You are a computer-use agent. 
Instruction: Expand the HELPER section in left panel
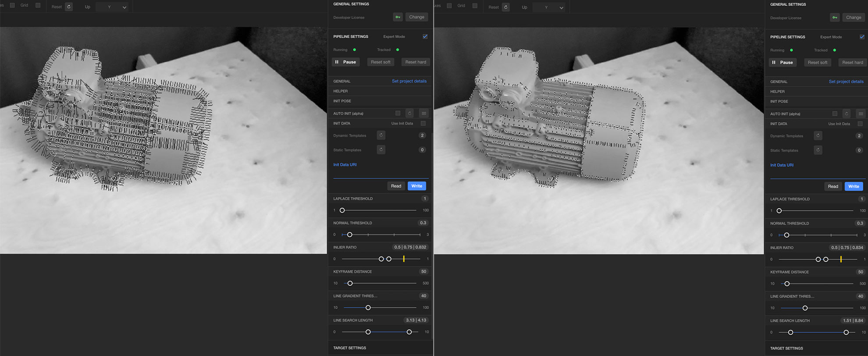pyautogui.click(x=341, y=91)
